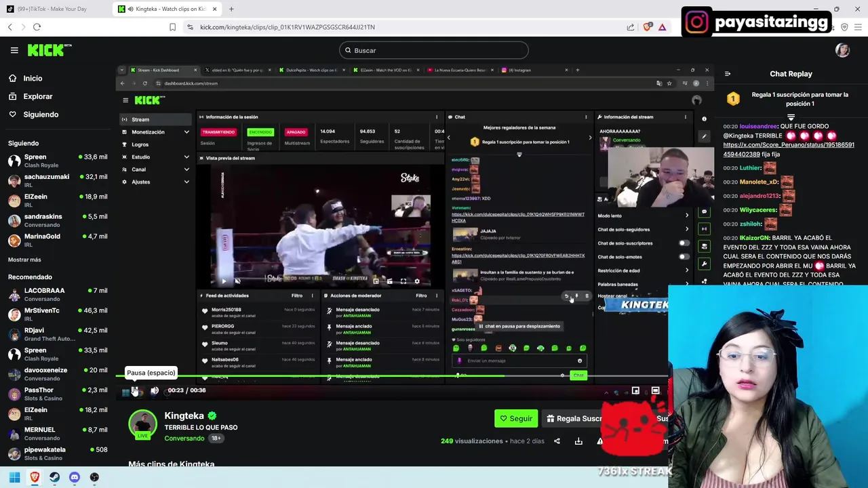The image size is (868, 488).
Task: Click the kick.com address bar URL
Action: (288, 27)
